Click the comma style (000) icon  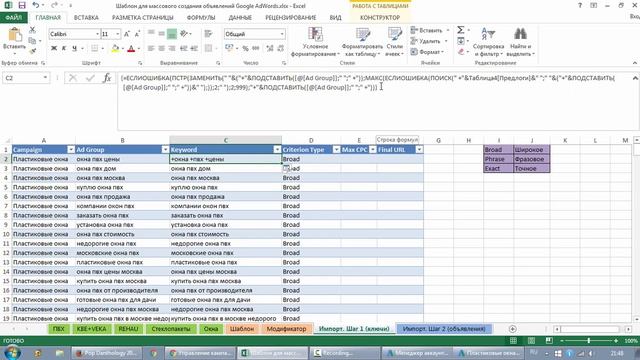[256, 49]
